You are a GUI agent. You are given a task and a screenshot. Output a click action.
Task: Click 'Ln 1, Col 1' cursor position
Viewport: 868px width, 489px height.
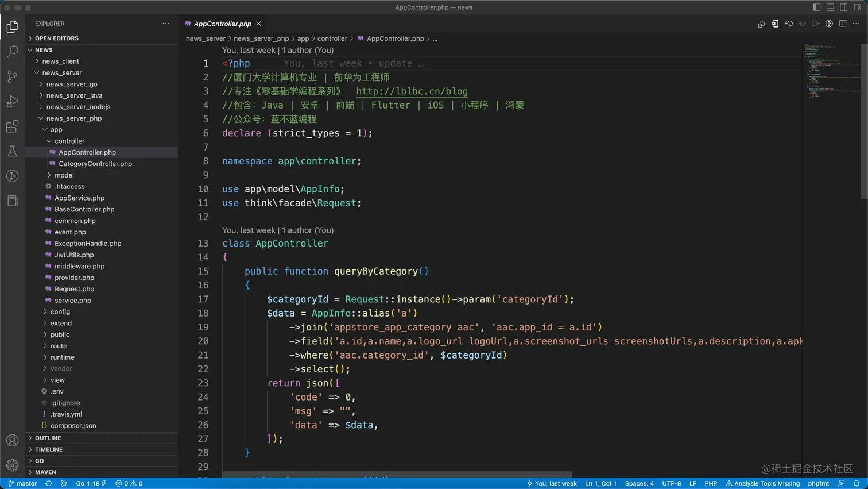click(x=600, y=483)
